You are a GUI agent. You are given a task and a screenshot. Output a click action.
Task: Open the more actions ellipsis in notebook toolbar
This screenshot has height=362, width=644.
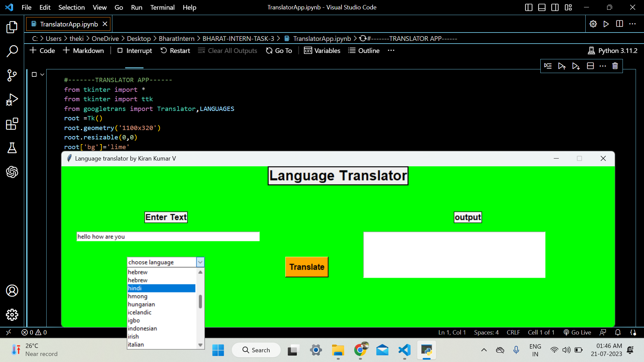[391, 51]
